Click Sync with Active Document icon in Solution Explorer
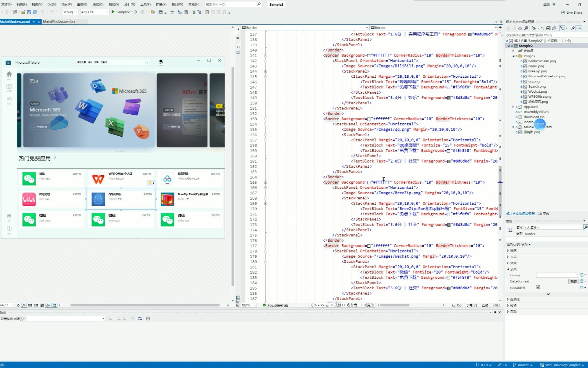 pos(542,28)
